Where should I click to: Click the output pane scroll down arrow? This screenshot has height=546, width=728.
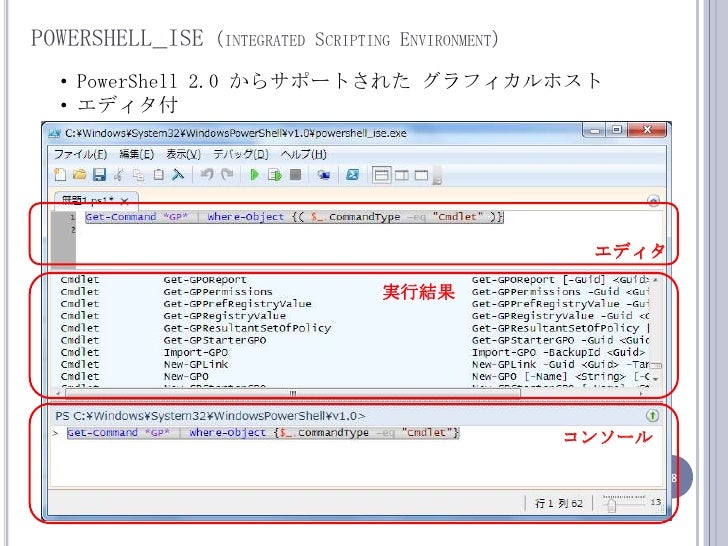pos(655,379)
